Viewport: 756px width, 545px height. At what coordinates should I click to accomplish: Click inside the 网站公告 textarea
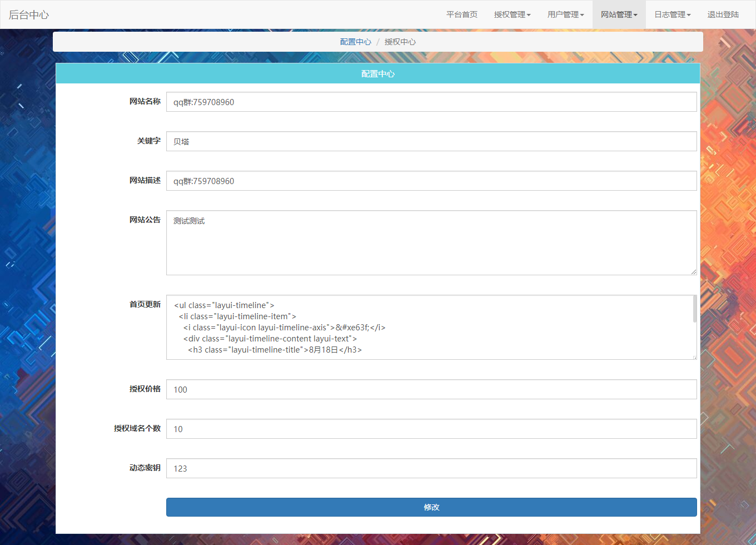coord(431,242)
